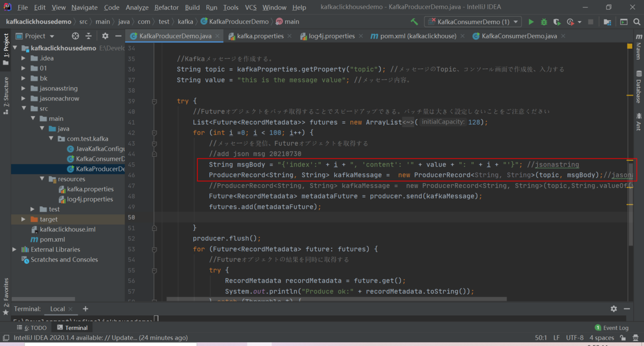The image size is (644, 346).
Task: Collapse the src folder
Action: point(23,109)
